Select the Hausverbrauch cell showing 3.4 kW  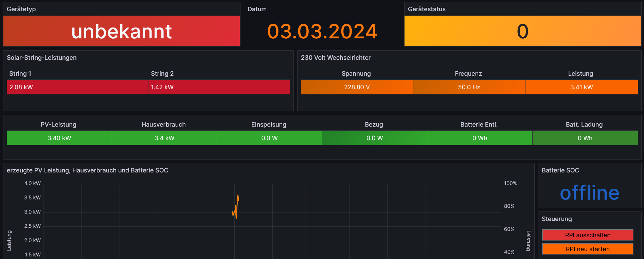pyautogui.click(x=164, y=138)
